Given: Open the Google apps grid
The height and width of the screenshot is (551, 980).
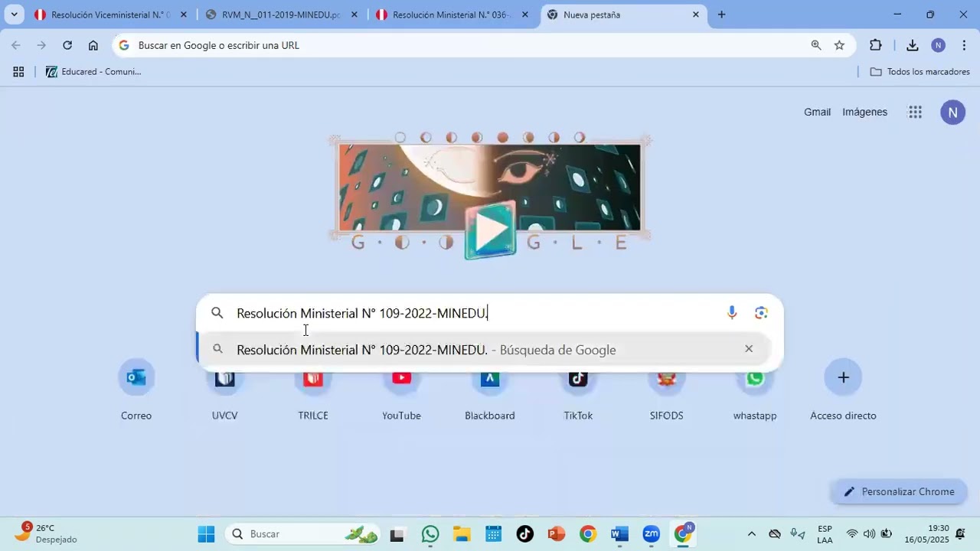Looking at the screenshot, I should pyautogui.click(x=915, y=112).
